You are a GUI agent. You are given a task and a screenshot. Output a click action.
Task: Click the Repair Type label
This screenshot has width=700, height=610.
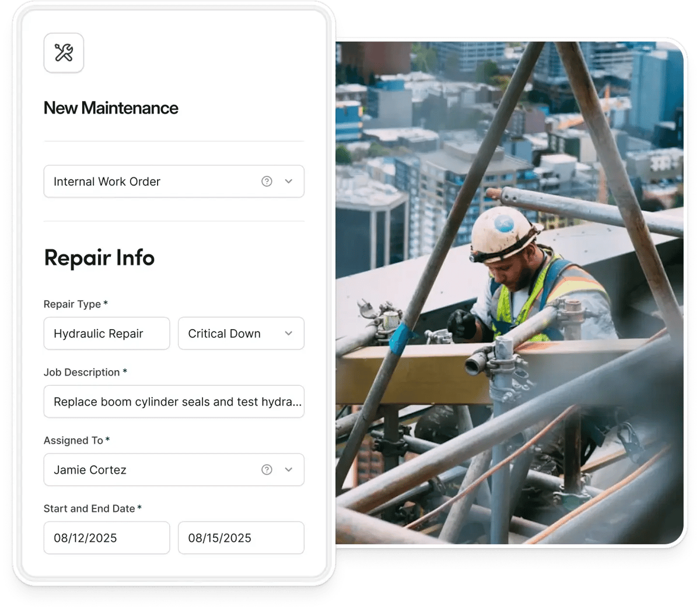(76, 304)
